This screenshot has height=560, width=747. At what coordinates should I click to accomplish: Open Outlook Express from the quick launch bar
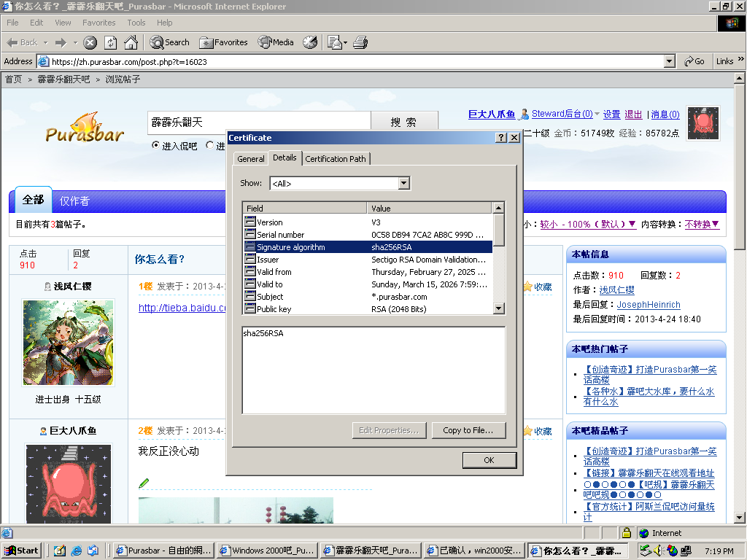pos(93,551)
